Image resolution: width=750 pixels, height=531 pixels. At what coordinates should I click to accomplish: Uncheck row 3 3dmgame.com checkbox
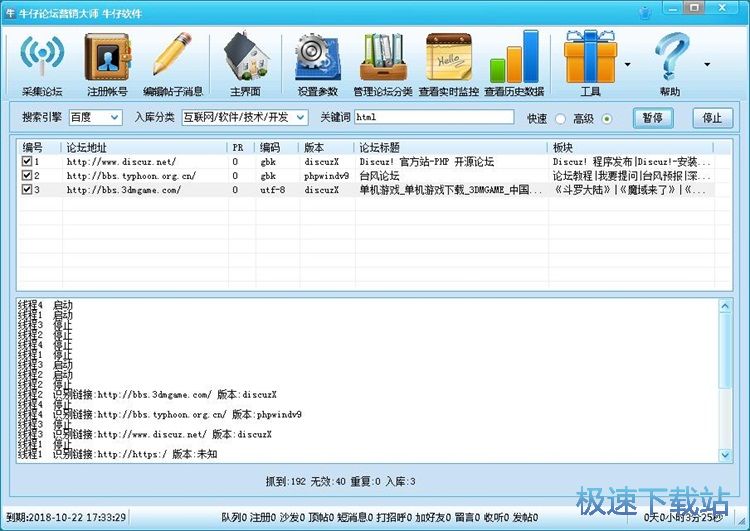point(27,189)
